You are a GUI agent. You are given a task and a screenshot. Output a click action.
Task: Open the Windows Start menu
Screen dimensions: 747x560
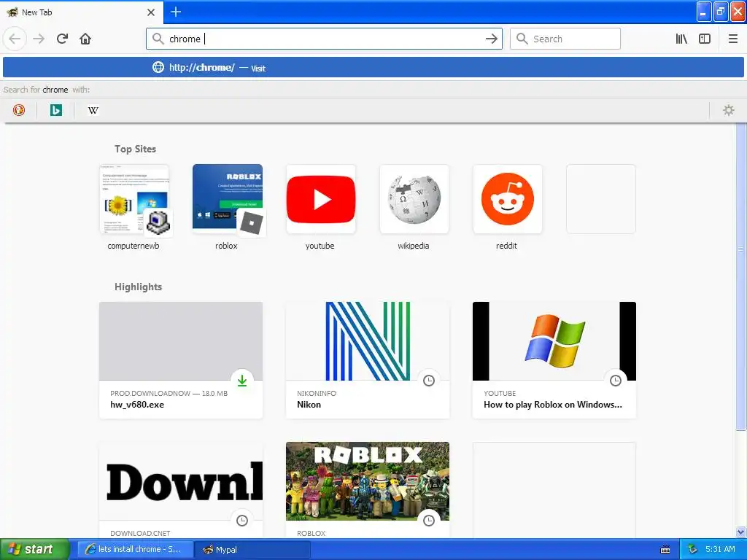(35, 549)
